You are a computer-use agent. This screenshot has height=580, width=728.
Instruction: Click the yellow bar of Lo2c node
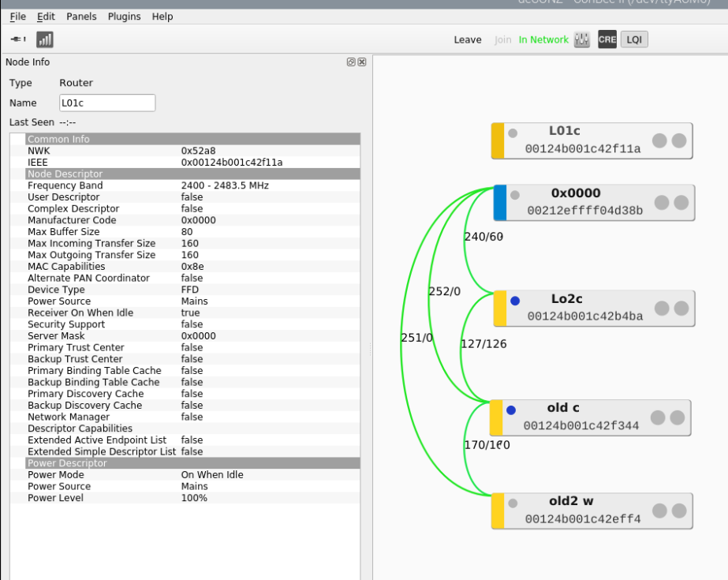(500, 309)
